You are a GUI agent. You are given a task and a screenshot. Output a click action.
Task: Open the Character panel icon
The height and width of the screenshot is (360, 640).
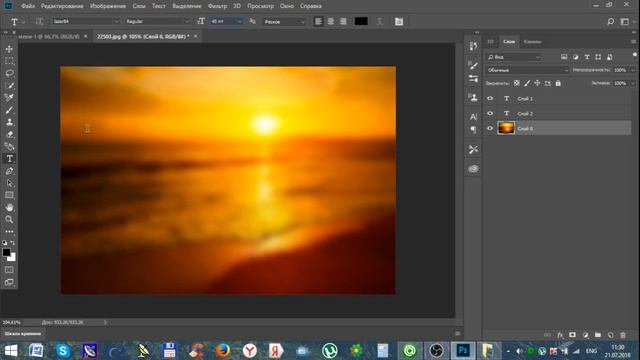(x=473, y=117)
